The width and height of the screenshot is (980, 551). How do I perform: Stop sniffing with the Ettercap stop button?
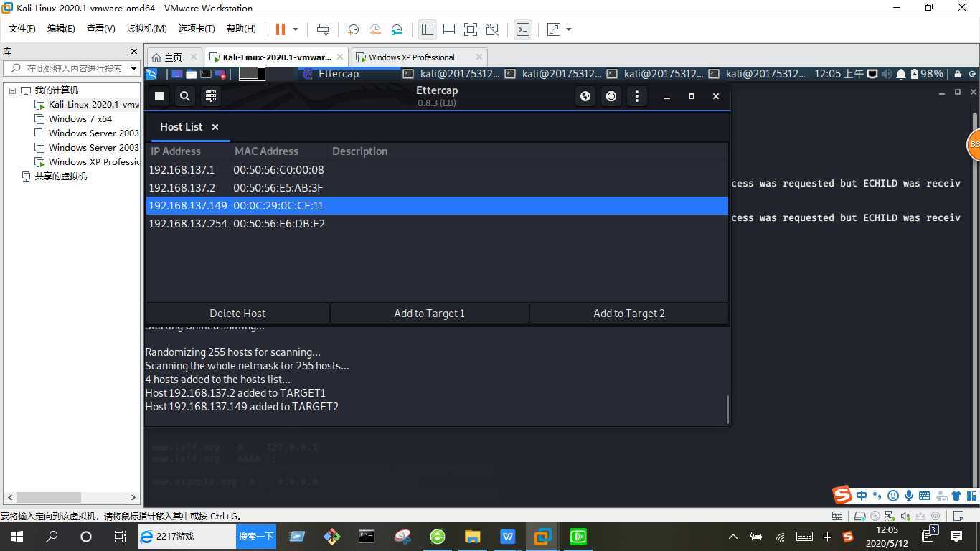click(159, 96)
